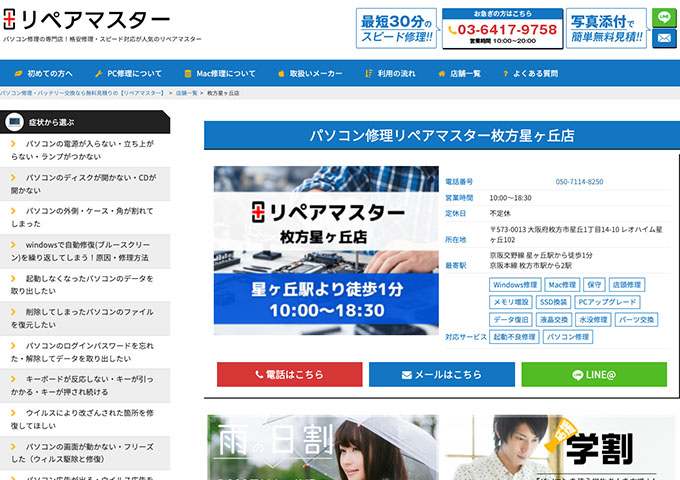680x480 pixels.
Task: Select the SSD換装 service tag
Action: coord(553,302)
